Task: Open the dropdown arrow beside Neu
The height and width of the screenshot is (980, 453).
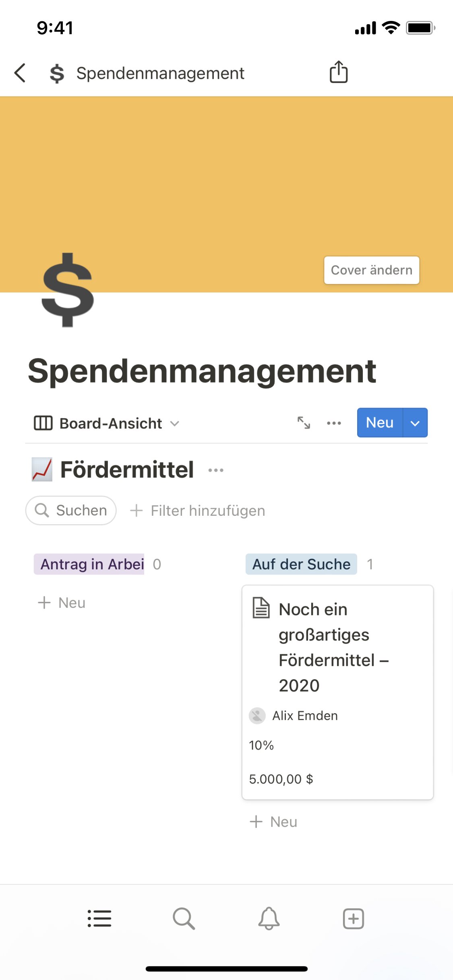Action: click(415, 423)
